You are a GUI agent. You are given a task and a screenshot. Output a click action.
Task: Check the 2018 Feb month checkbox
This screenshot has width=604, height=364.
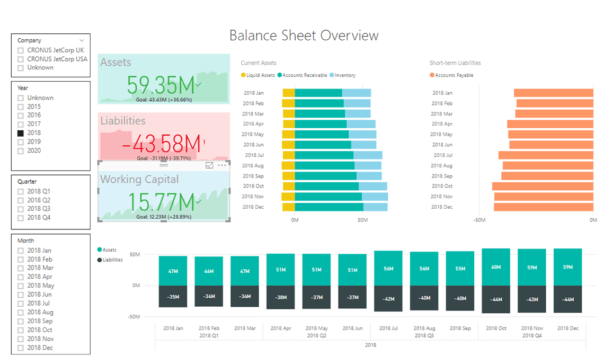[21, 260]
